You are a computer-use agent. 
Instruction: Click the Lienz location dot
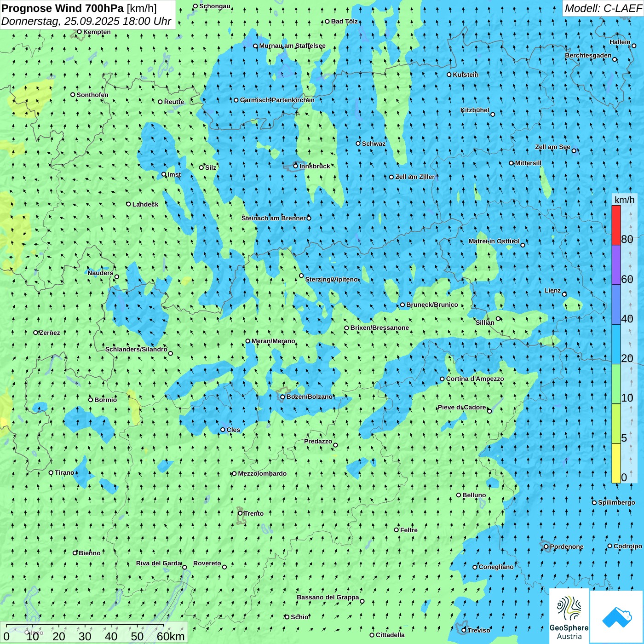564,294
